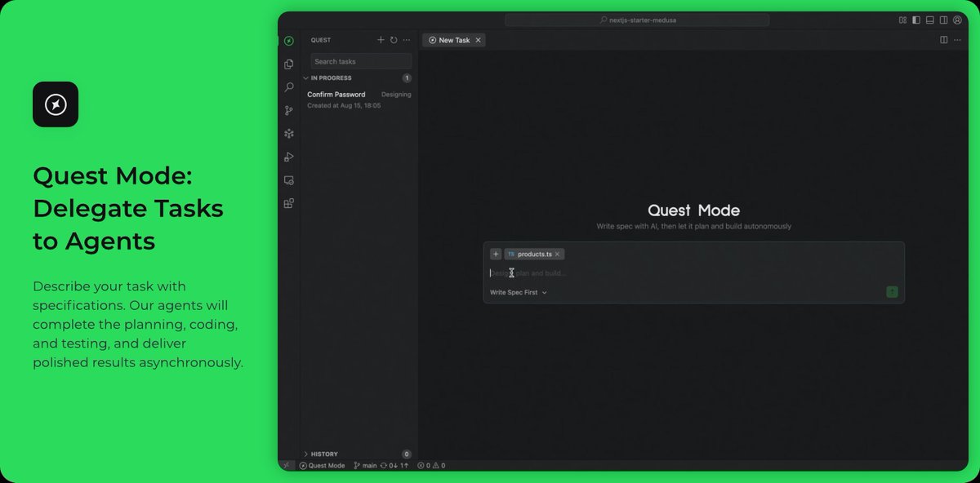Open the Run and Debug panel
The image size is (980, 483).
click(x=288, y=157)
